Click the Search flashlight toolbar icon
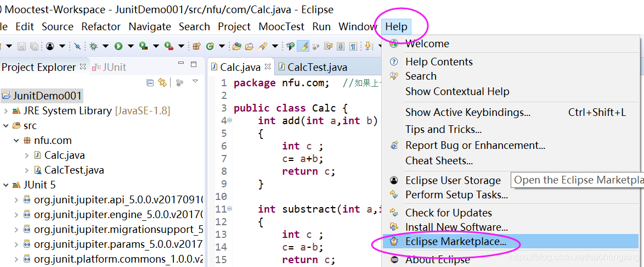This screenshot has height=267, width=644. [263, 46]
